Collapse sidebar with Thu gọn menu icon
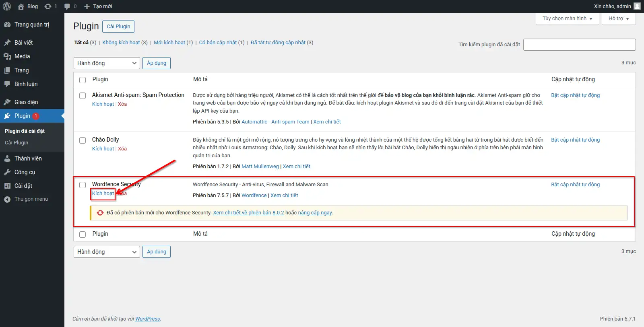 click(x=7, y=199)
